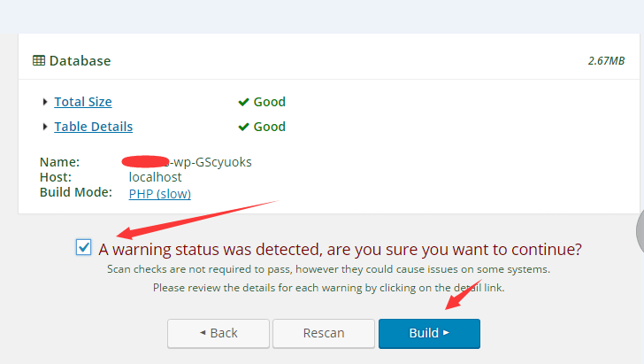Click the green checkmark beside Total Size
The height and width of the screenshot is (364, 644).
click(243, 102)
